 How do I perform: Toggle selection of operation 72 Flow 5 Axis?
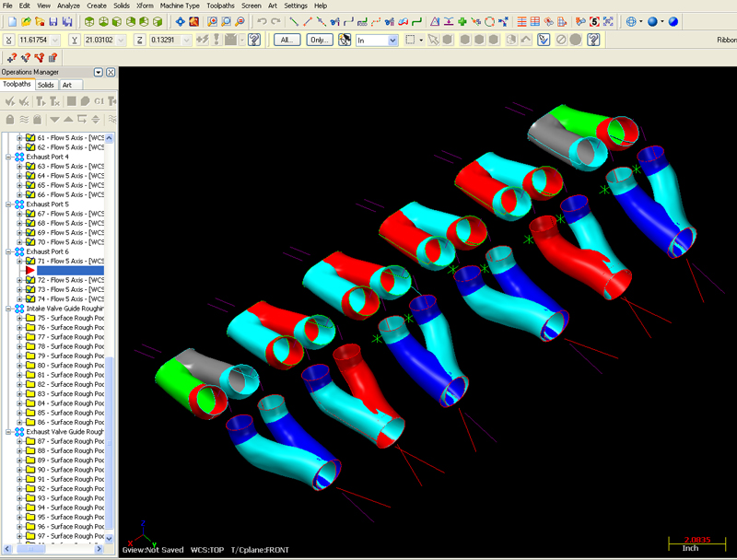click(30, 280)
